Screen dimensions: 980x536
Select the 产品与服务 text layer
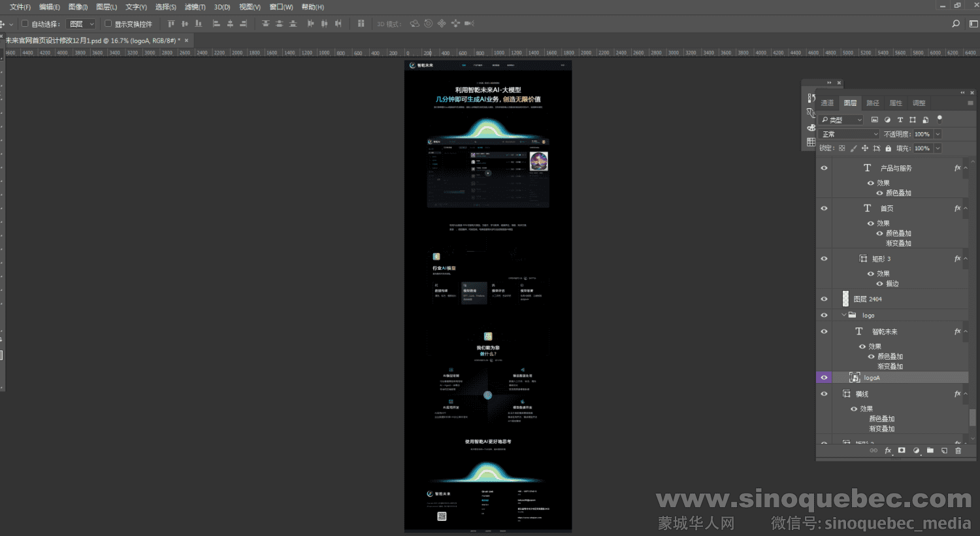click(896, 168)
